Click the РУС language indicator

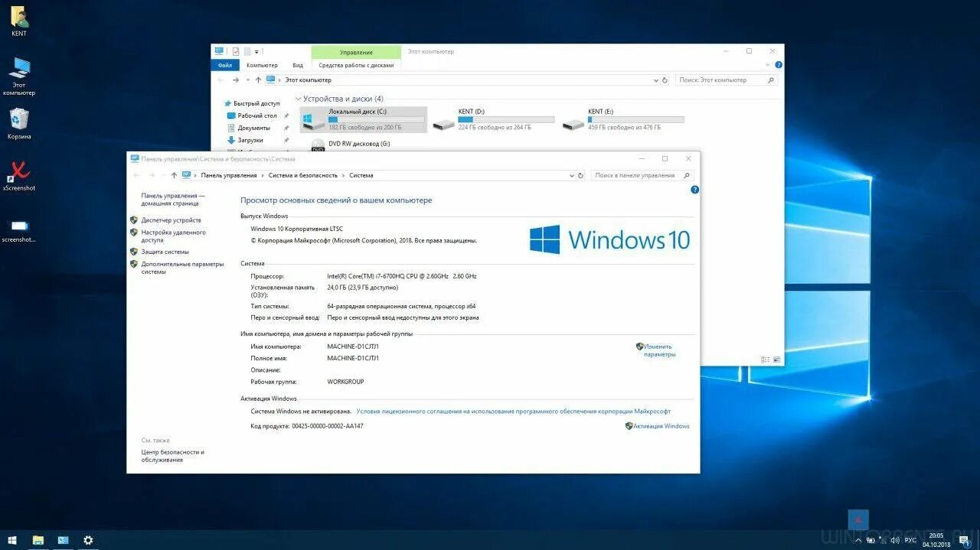click(x=910, y=540)
